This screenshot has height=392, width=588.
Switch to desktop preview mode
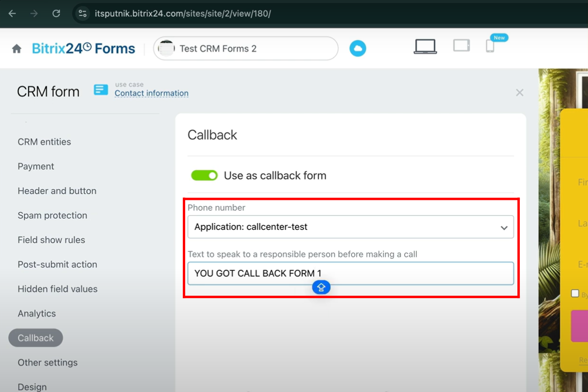(425, 46)
